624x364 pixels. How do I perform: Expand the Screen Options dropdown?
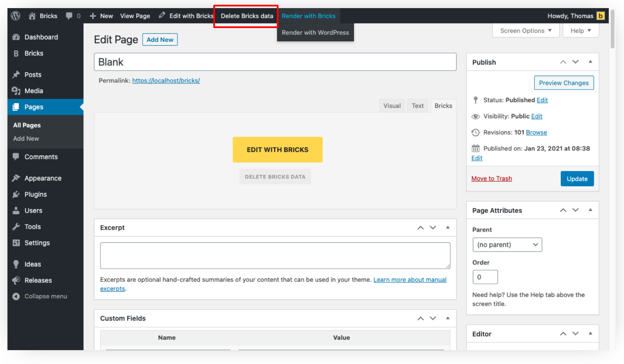click(x=526, y=31)
